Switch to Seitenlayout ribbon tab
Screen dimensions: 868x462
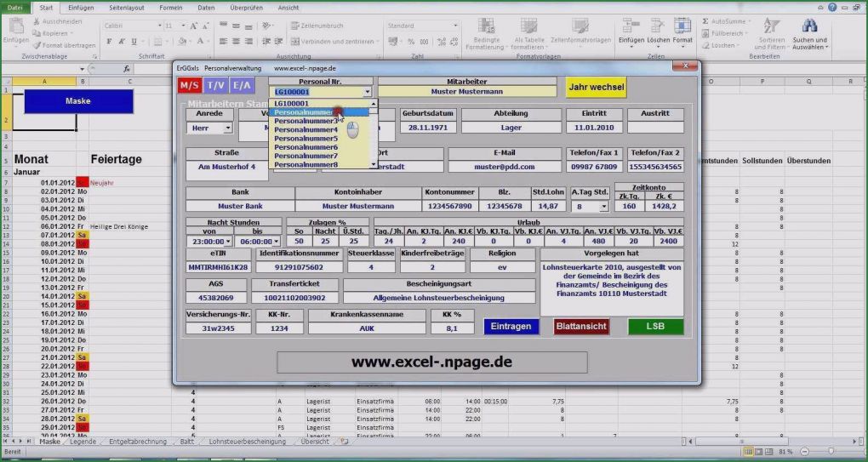pos(126,8)
